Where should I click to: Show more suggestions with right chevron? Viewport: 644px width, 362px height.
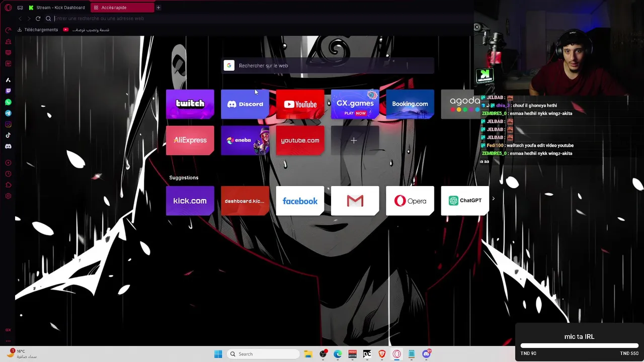pos(493,199)
